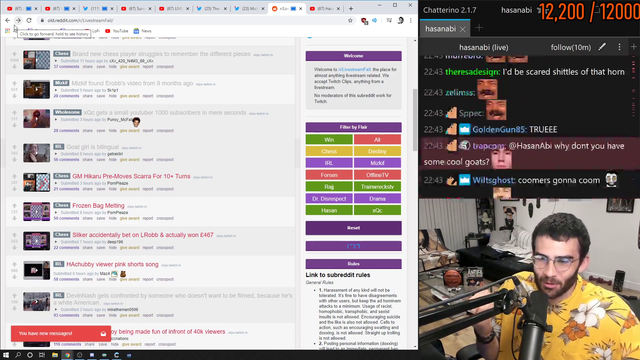Switch to the first YouTube (67) tab
The width and height of the screenshot is (640, 360).
tap(22, 8)
